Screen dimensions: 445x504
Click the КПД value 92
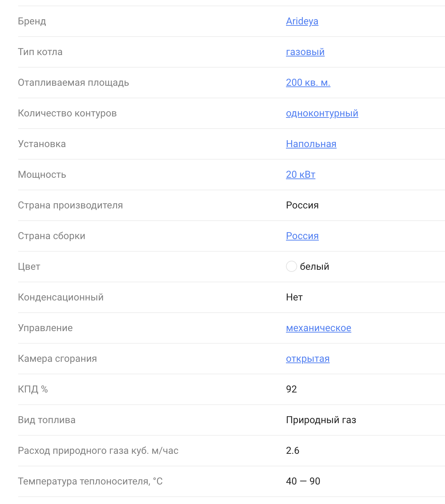[291, 389]
